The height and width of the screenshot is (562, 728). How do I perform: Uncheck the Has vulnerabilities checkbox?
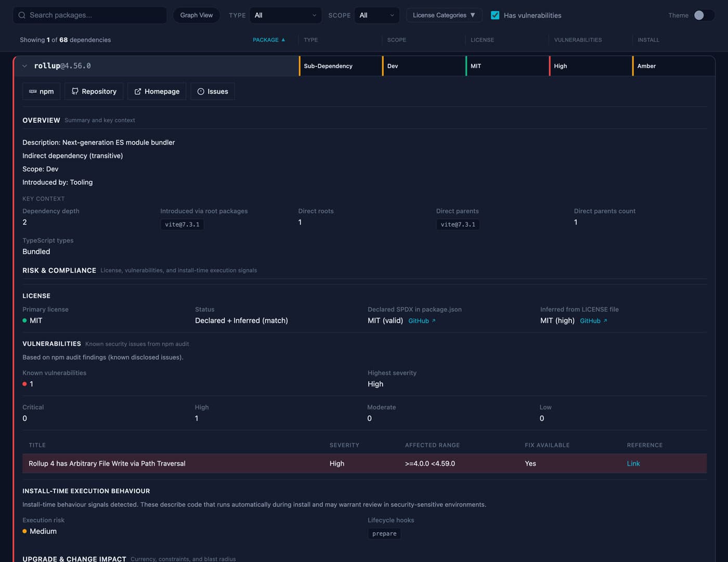pyautogui.click(x=495, y=15)
